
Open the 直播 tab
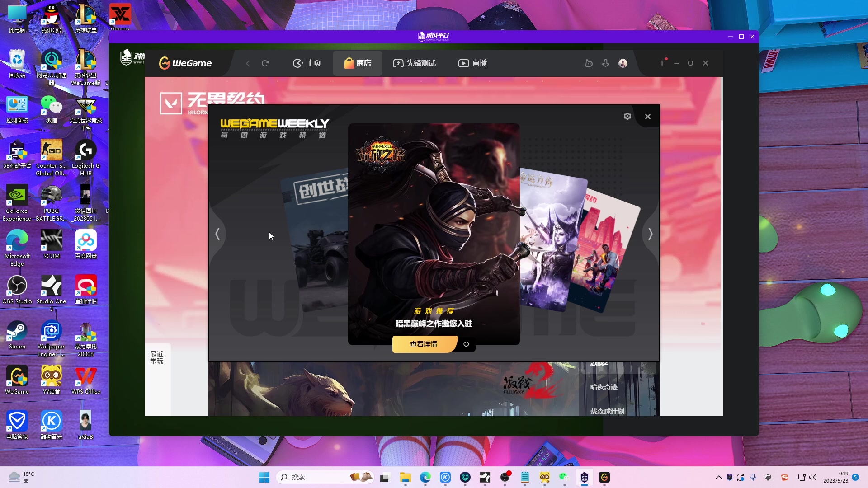point(473,63)
